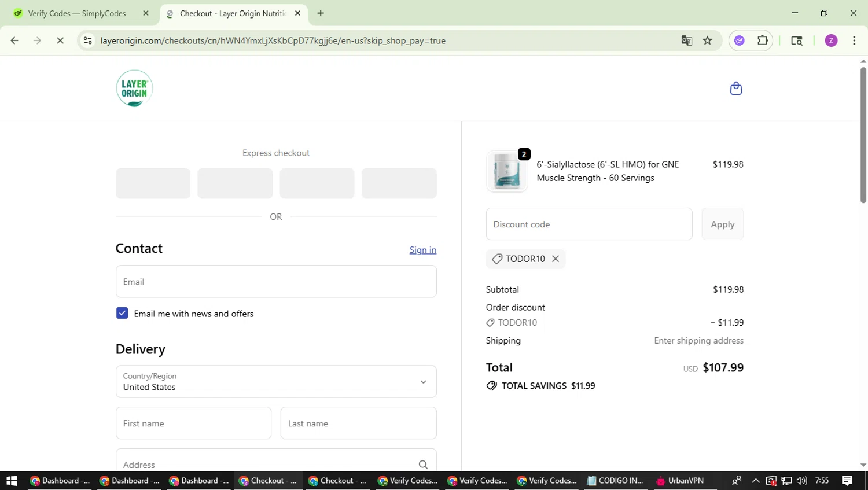Screen dimensions: 868x490
Task: Expand the Country/Region dropdown
Action: coord(276,381)
